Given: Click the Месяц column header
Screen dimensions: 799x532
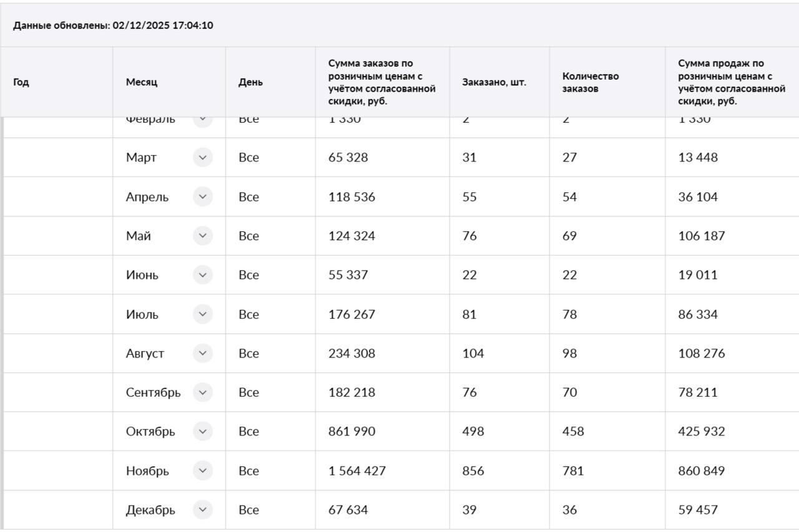Looking at the screenshot, I should pyautogui.click(x=142, y=82).
